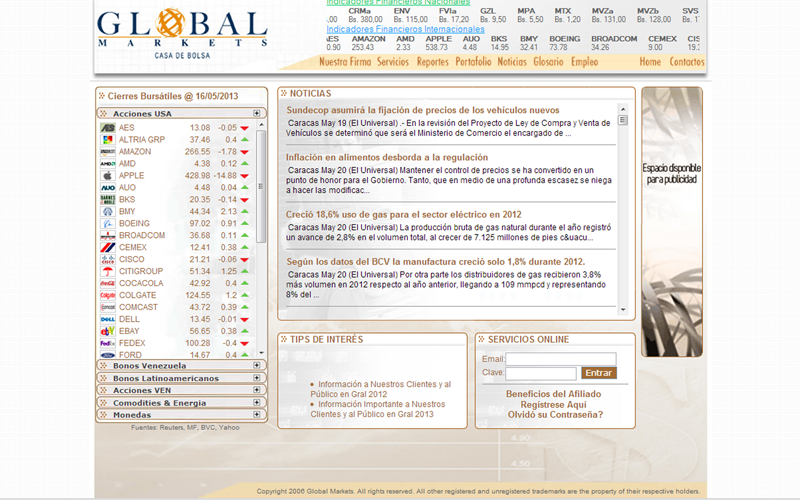This screenshot has width=800, height=500.
Task: Open Indicadores Financieros Internacionales link
Action: point(406,29)
